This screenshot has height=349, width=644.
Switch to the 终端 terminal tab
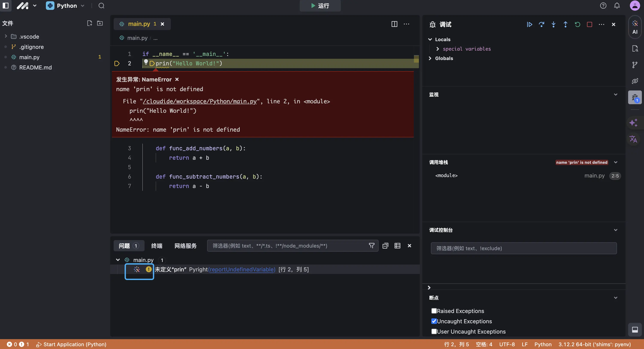click(x=157, y=246)
